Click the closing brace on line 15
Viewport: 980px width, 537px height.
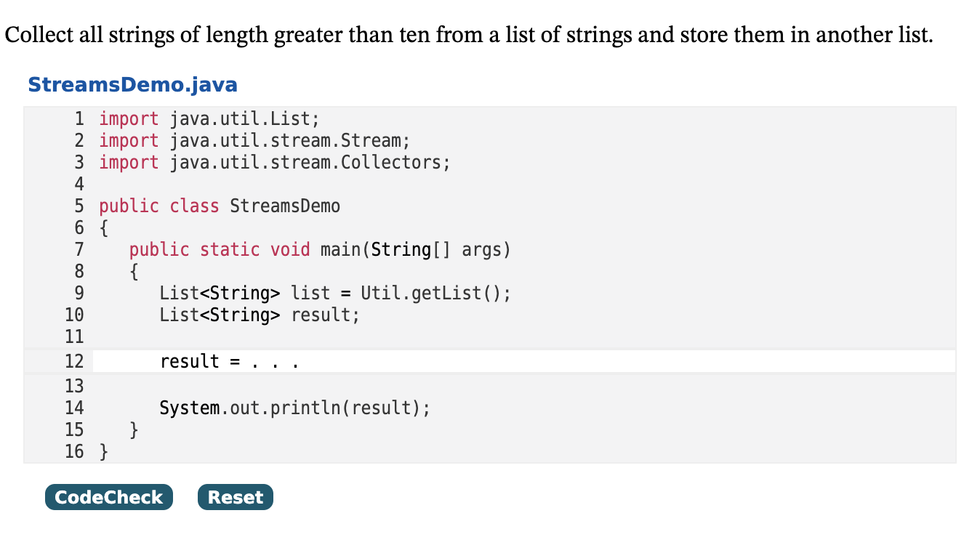click(x=132, y=429)
